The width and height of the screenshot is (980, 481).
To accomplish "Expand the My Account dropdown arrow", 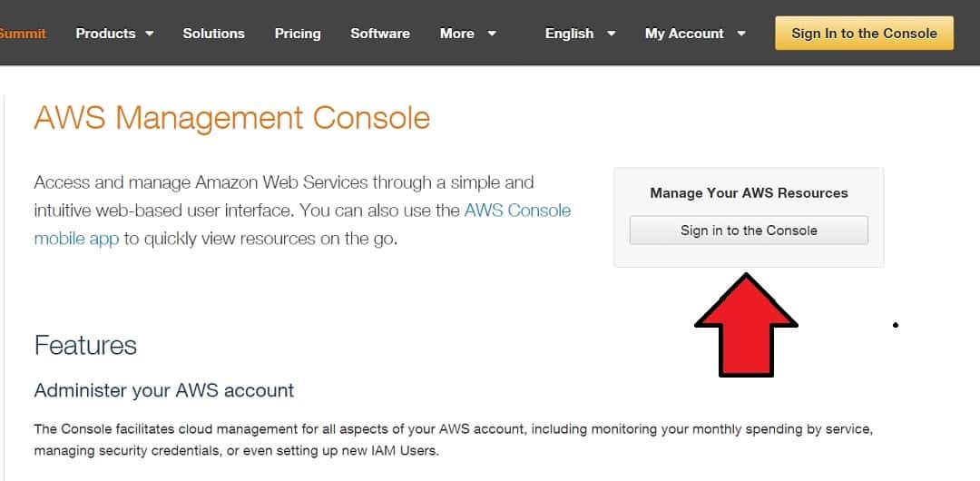I will click(741, 34).
